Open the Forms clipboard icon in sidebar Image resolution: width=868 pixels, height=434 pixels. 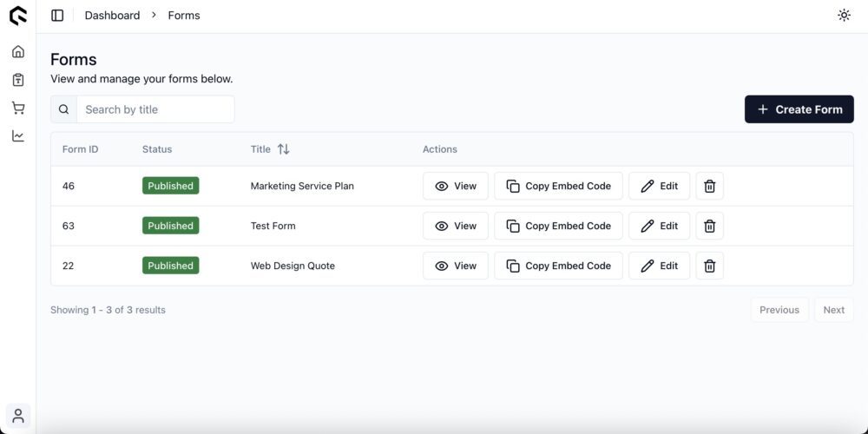click(18, 80)
